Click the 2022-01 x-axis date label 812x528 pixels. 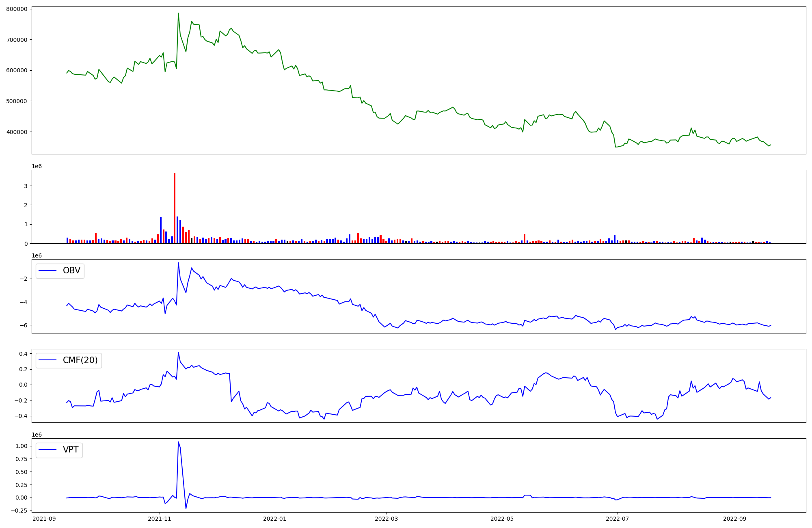[x=275, y=519]
